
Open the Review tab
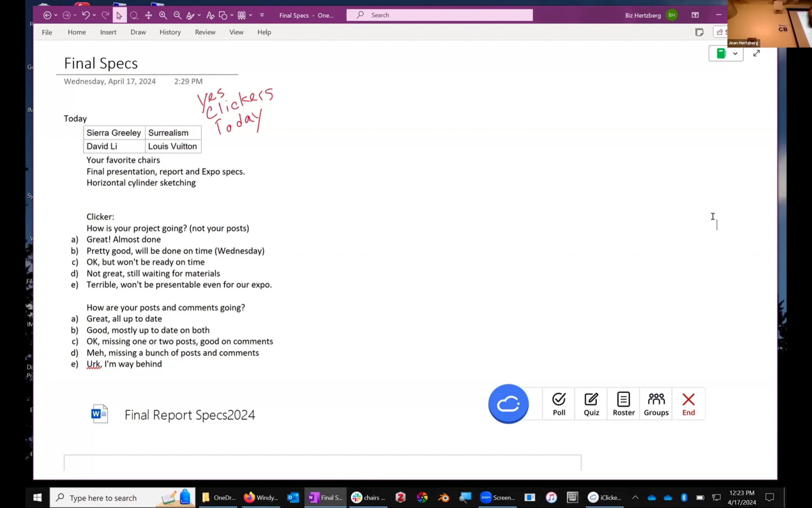205,32
